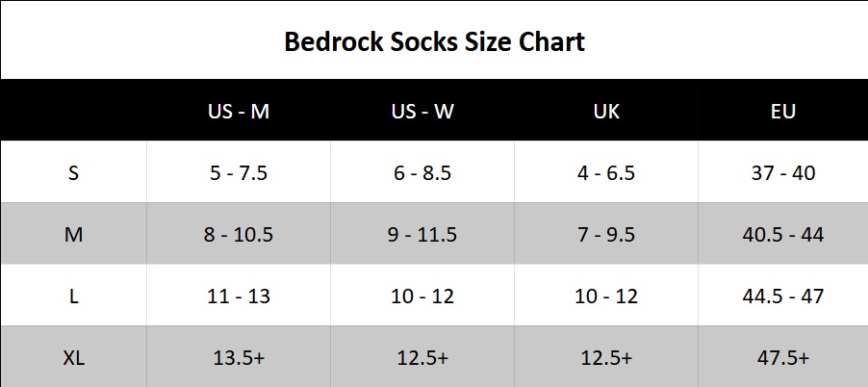Select the 4 - 6.5 UK cell
Screen dimensions: 868x387
[x=606, y=173]
